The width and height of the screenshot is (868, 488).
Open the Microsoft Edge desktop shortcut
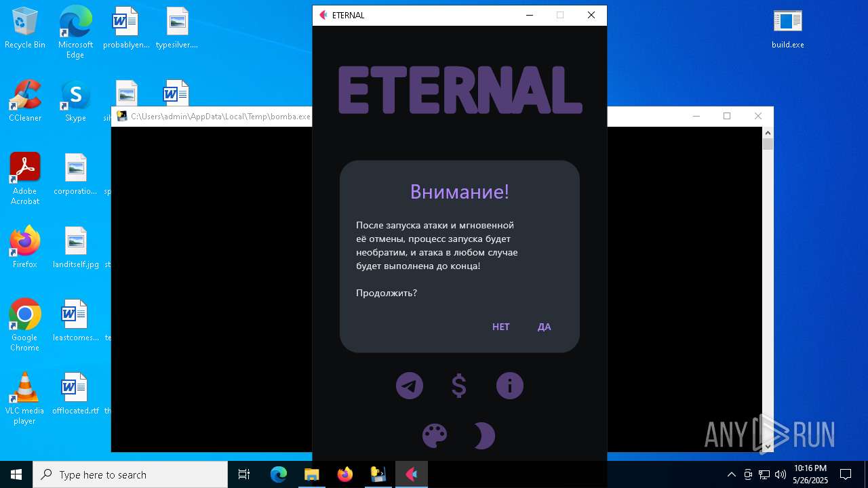(x=75, y=33)
